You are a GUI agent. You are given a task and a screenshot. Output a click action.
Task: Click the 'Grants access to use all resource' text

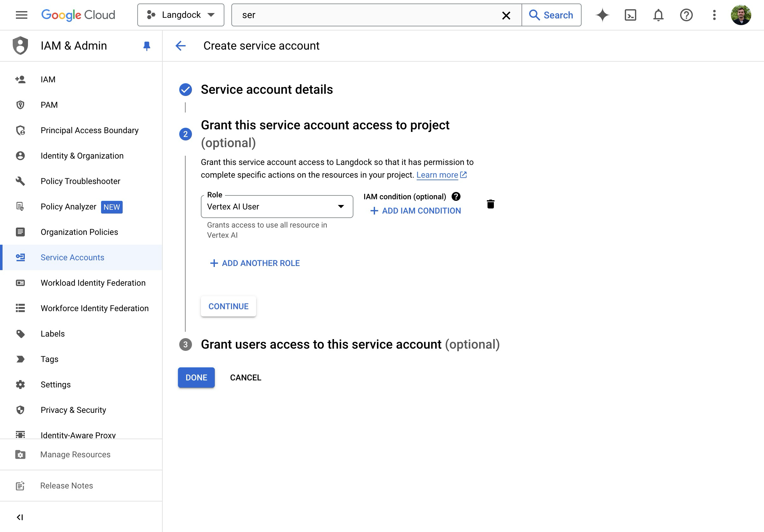(x=267, y=230)
